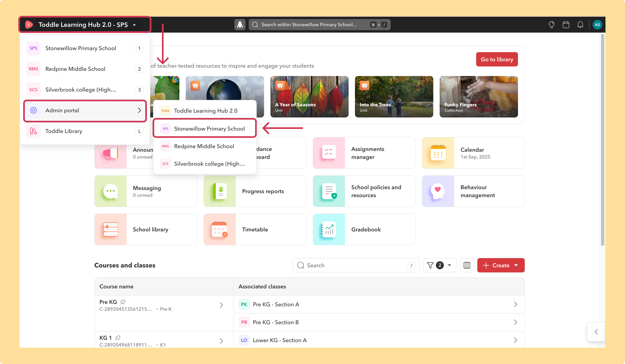Click the Toddle logo icon in header
The height and width of the screenshot is (364, 625).
pos(29,25)
